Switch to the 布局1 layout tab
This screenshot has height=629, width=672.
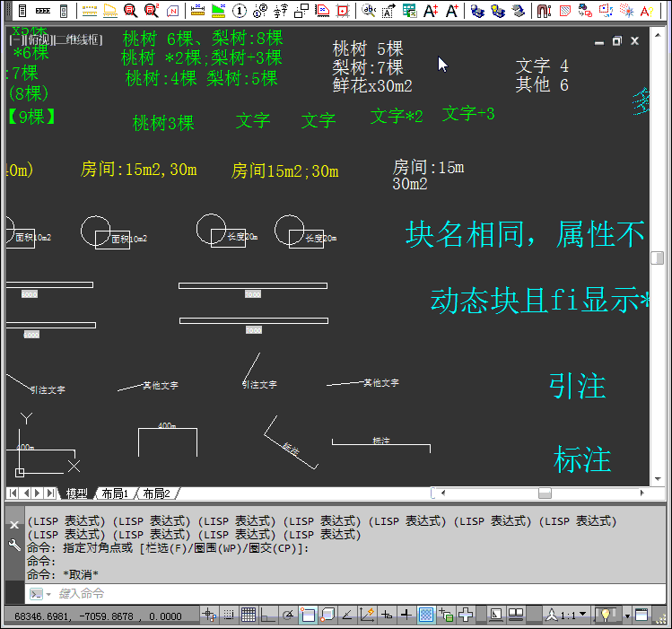click(114, 494)
